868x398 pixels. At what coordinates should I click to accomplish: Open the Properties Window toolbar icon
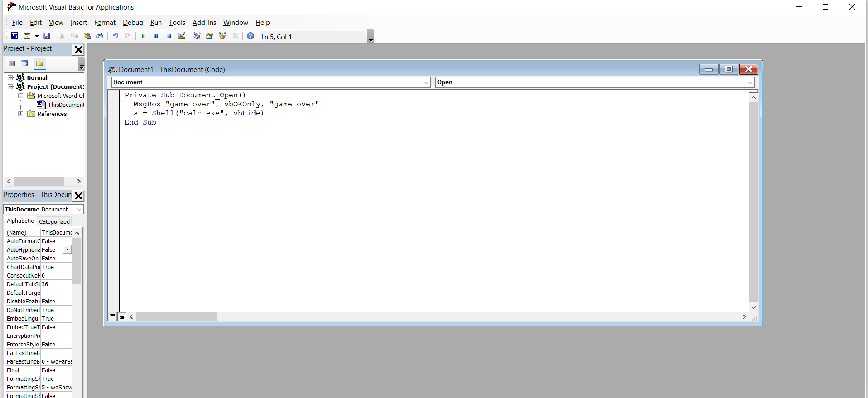point(210,36)
